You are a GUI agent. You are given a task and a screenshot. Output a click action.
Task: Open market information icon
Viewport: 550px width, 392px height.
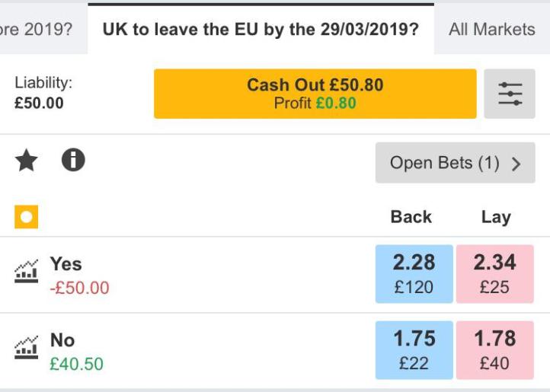coord(73,160)
